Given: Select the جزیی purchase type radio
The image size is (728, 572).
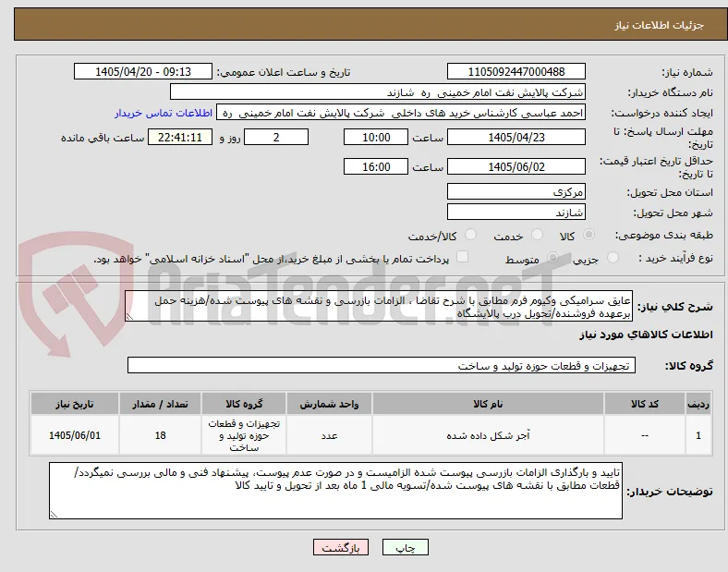Looking at the screenshot, I should click(613, 257).
